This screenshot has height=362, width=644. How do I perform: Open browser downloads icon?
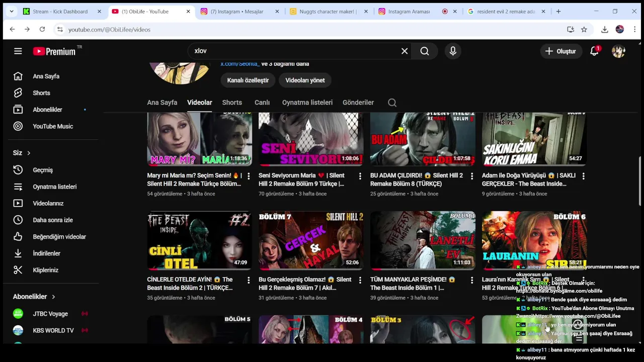click(x=605, y=30)
